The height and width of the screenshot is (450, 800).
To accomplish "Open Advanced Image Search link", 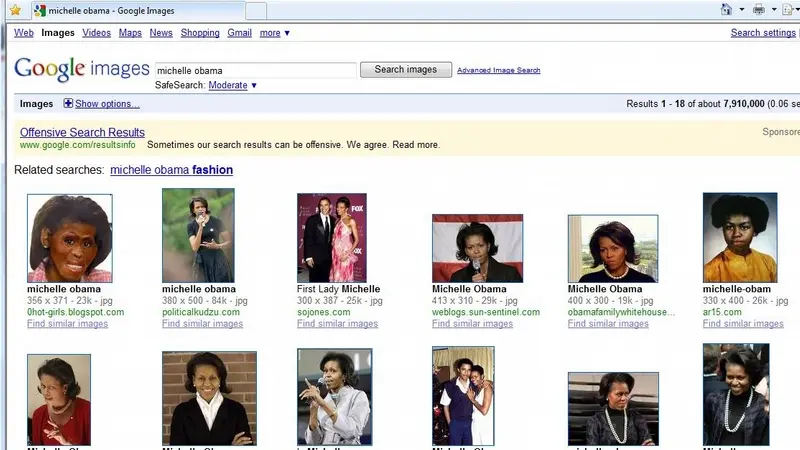I will click(x=498, y=70).
